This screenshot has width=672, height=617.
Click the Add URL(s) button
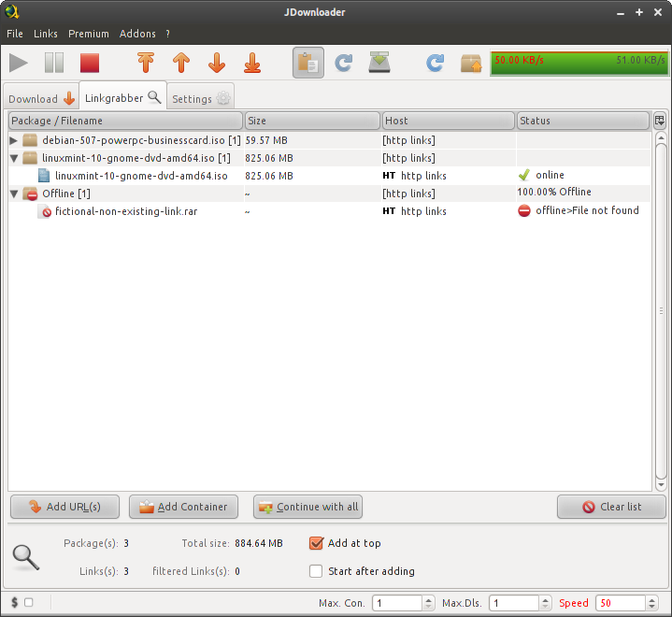click(64, 507)
